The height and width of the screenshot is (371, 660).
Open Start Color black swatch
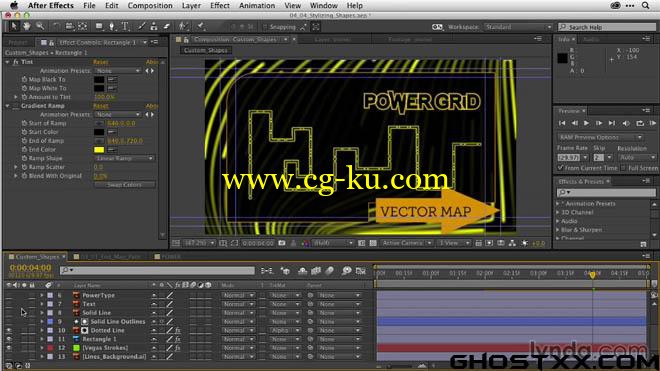pos(99,132)
